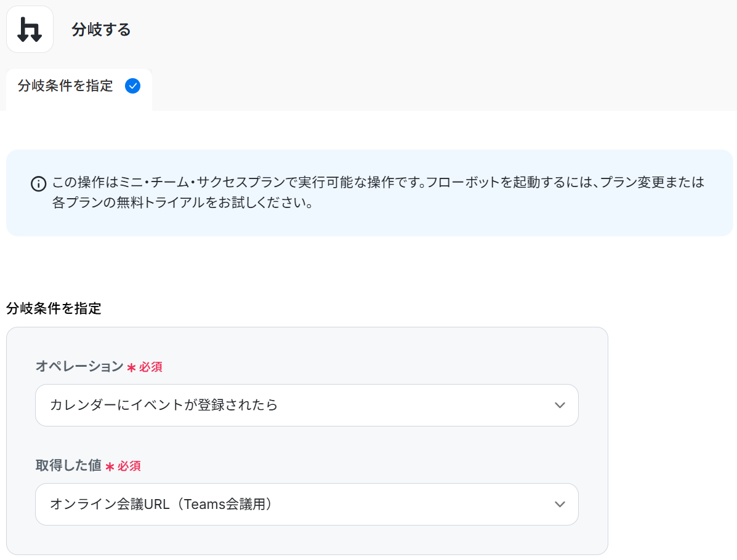The width and height of the screenshot is (737, 560).
Task: Click the 必須 marker next to オペレーション
Action: pyautogui.click(x=151, y=367)
